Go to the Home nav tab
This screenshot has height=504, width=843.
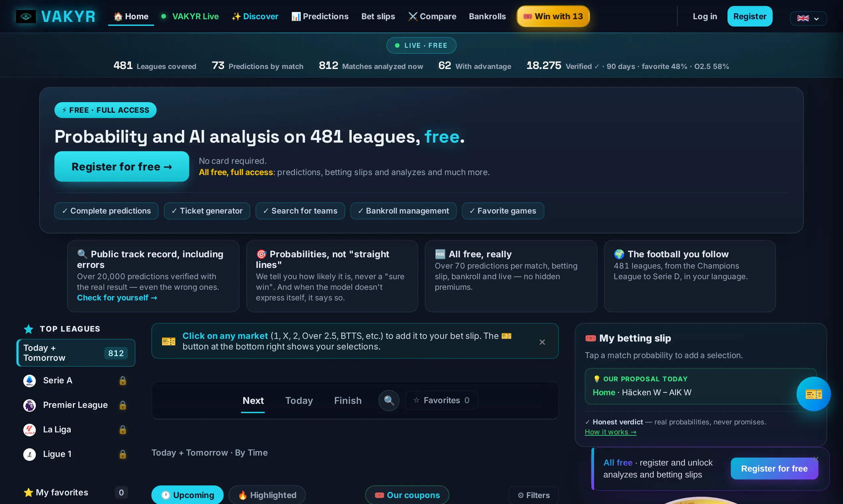[131, 16]
